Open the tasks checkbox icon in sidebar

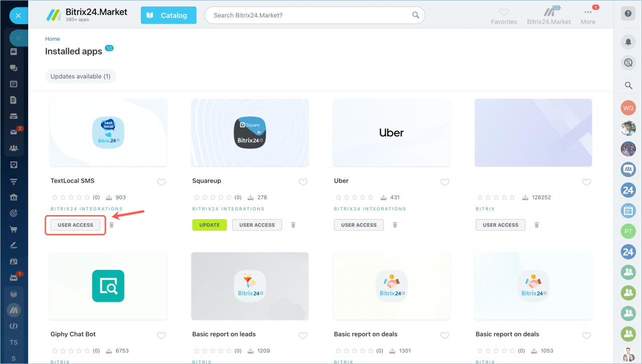tap(14, 164)
